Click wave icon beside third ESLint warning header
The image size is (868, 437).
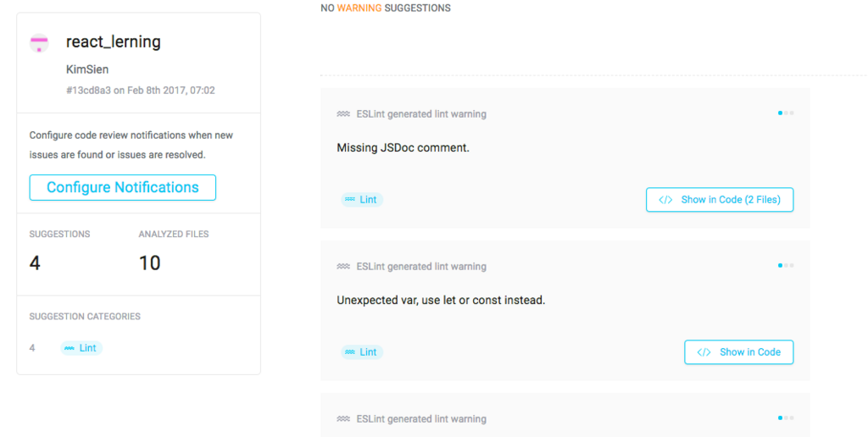coord(343,418)
